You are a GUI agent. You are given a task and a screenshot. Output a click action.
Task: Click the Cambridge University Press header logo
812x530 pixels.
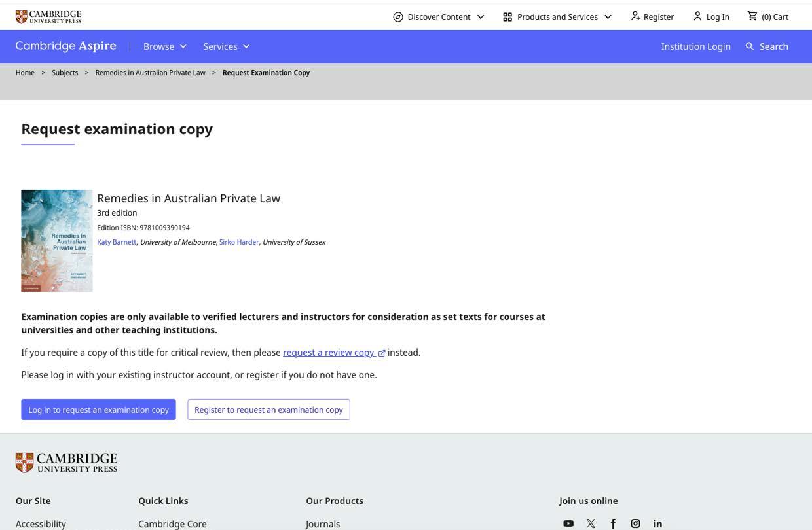point(48,16)
